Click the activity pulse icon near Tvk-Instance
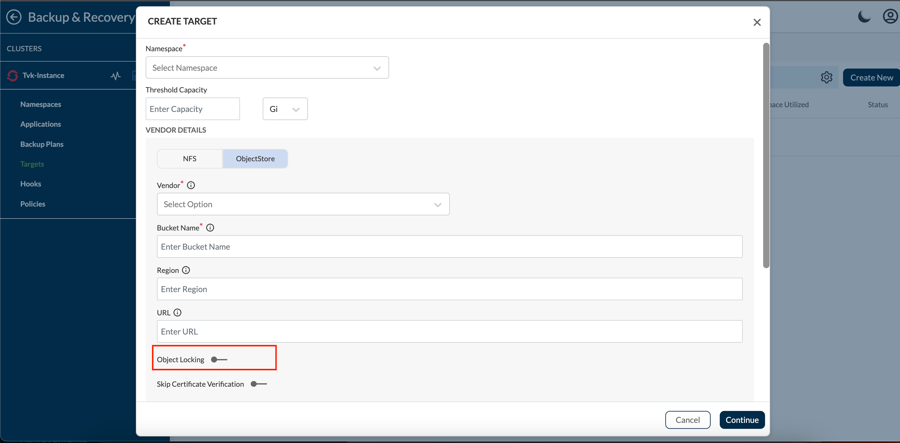This screenshot has width=900, height=443. tap(116, 76)
